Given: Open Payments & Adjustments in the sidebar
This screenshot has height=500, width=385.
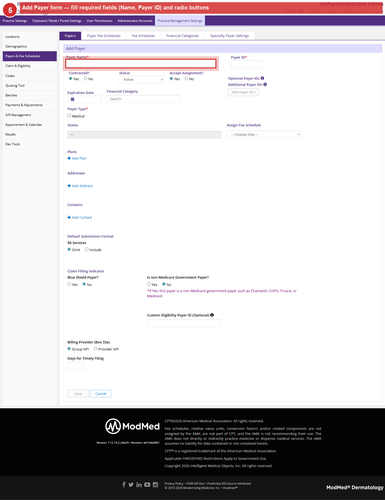Looking at the screenshot, I should point(30,105).
